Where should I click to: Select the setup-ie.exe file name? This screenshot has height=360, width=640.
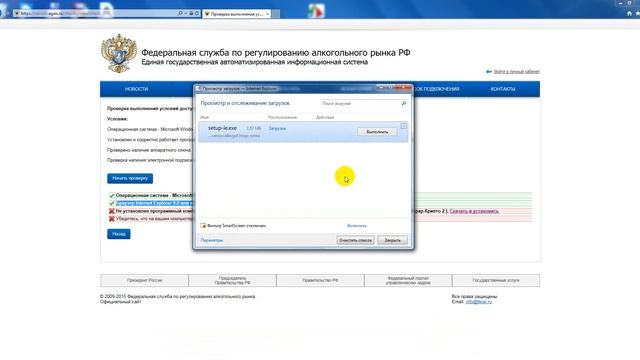tap(222, 128)
